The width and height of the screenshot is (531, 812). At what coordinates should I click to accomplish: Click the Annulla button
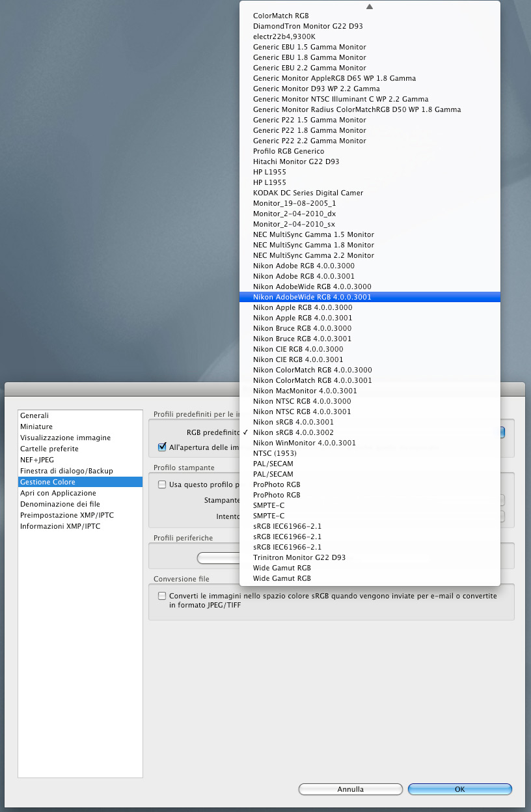351,789
